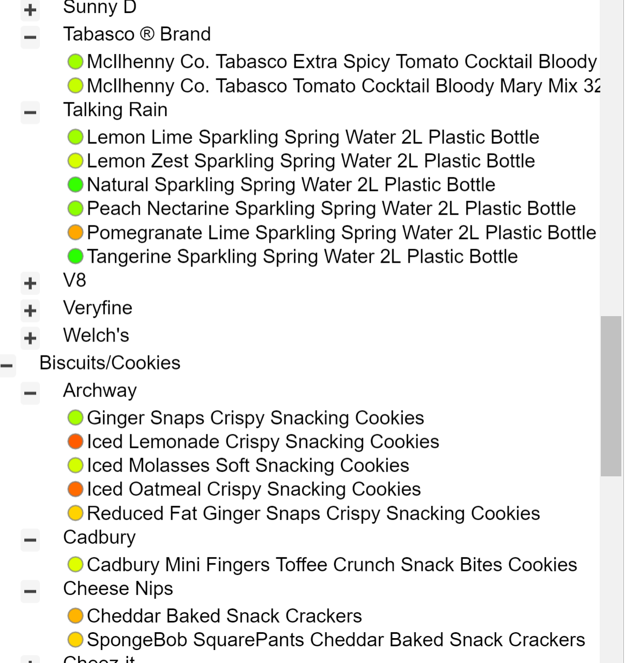Click green dot beside Tangerine Sparkling Spring Water

pos(75,257)
